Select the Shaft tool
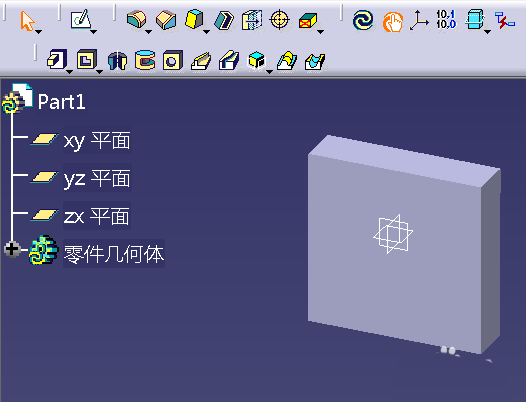Screen dimensions: 526x402 [117, 61]
